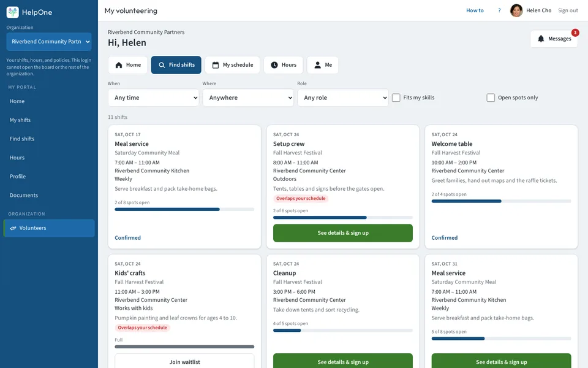588x368 pixels.
Task: Switch to the Home tab
Action: point(128,65)
